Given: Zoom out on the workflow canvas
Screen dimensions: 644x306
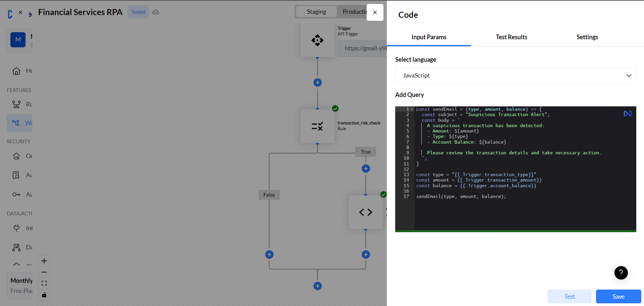Looking at the screenshot, I should click(44, 272).
